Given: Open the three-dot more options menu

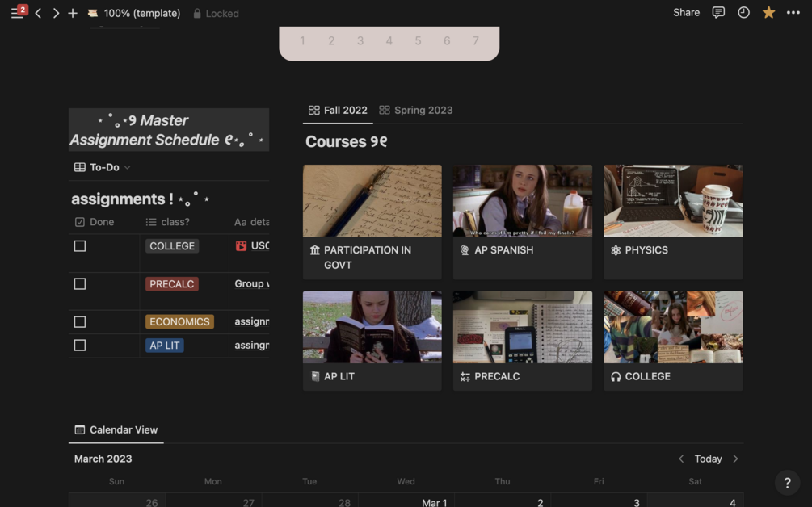Looking at the screenshot, I should coord(793,12).
